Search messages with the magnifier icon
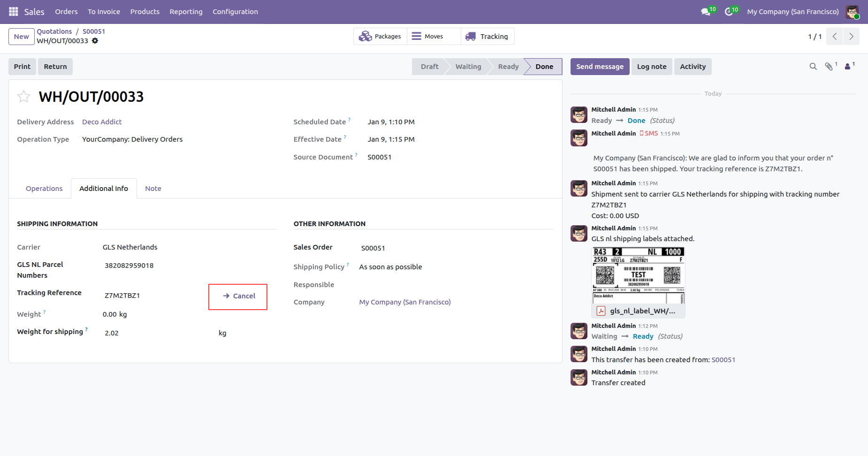This screenshot has height=456, width=868. [813, 67]
